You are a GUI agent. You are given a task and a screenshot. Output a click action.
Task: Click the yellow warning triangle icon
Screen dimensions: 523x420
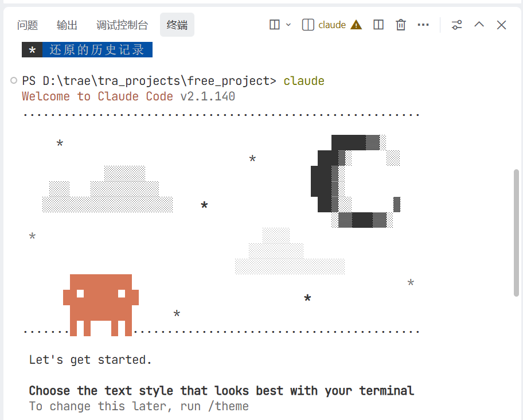[356, 25]
